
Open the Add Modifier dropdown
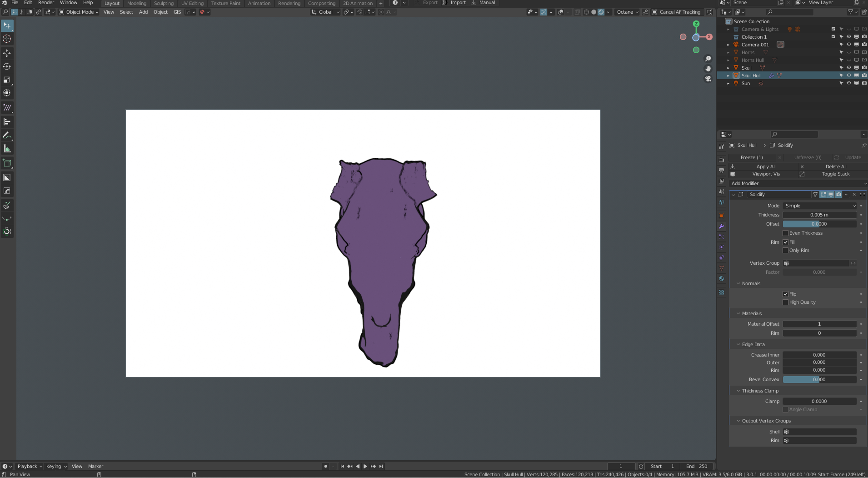798,184
